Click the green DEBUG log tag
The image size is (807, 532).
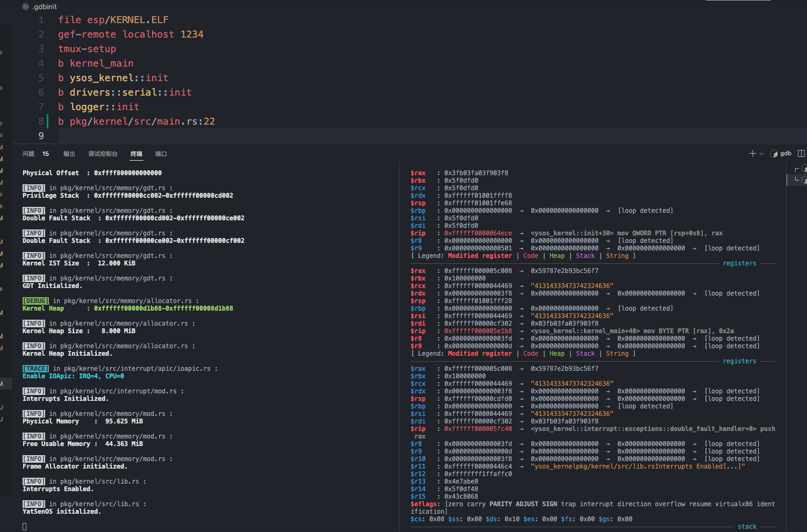click(35, 301)
